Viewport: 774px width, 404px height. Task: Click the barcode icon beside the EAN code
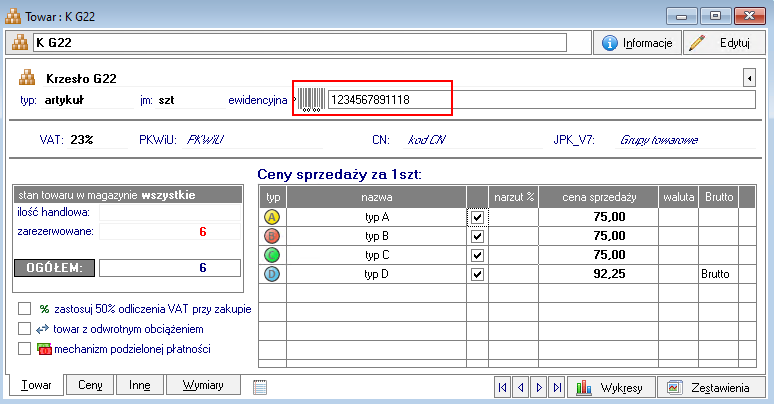tap(309, 99)
